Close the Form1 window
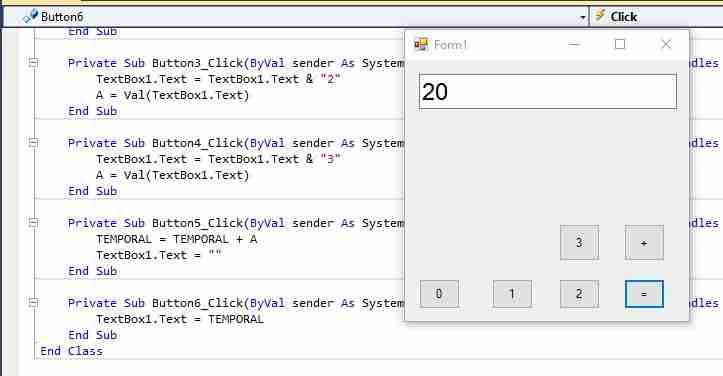The image size is (723, 376). point(666,44)
